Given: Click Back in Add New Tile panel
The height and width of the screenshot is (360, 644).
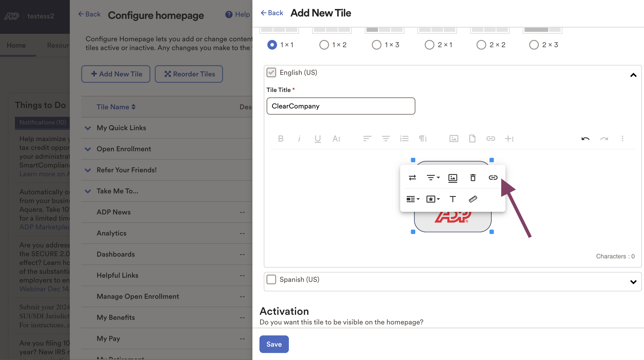Looking at the screenshot, I should click(x=272, y=13).
